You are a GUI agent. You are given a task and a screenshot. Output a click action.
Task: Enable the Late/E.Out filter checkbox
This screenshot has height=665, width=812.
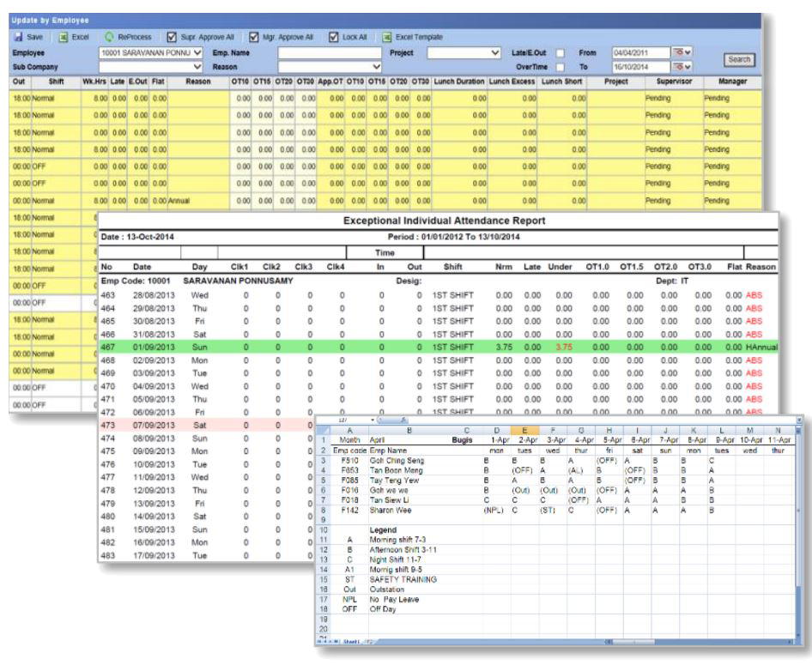(x=561, y=53)
